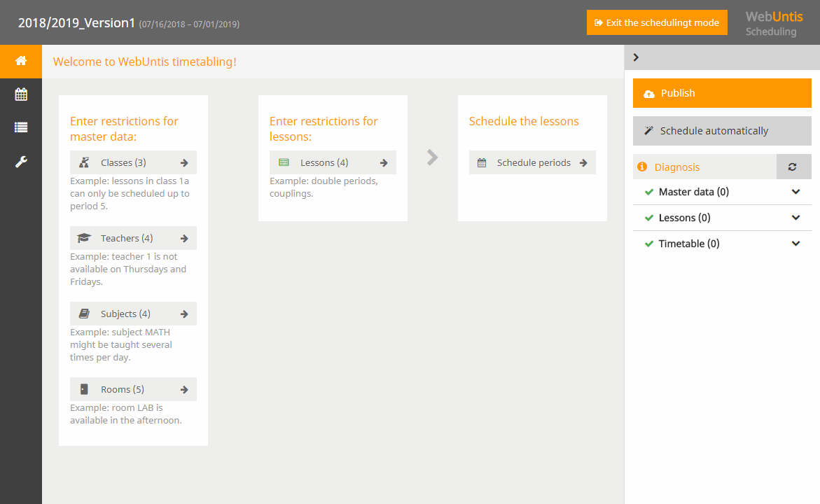
Task: Click the Diagnosis heading
Action: pos(676,167)
